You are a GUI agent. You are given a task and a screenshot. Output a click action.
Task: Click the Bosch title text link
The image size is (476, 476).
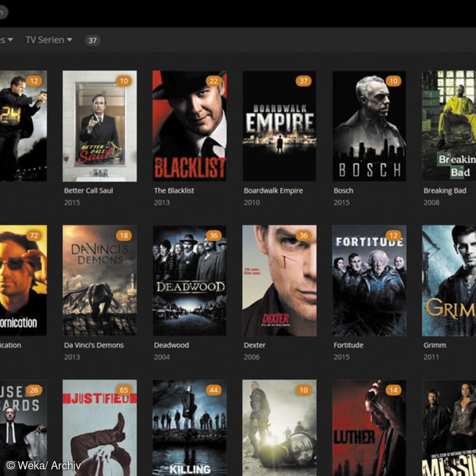tap(343, 190)
